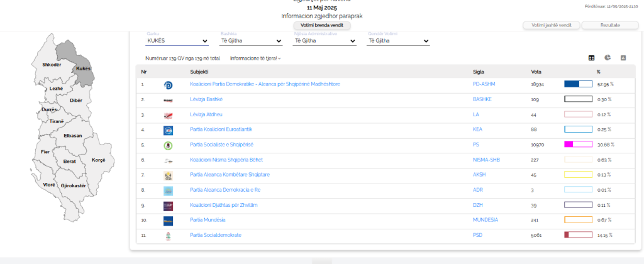Open Partia Socialiste e Shqipërisë link
The width and height of the screenshot is (644, 264).
click(222, 145)
